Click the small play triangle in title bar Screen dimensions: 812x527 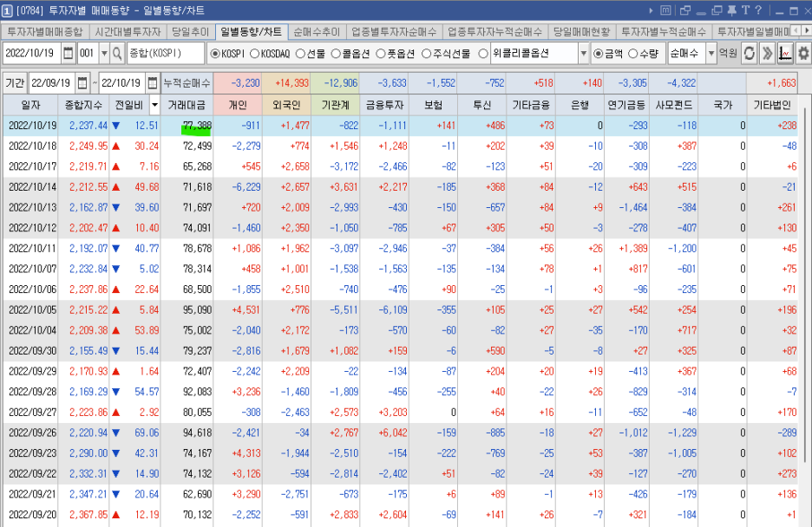coord(651,10)
